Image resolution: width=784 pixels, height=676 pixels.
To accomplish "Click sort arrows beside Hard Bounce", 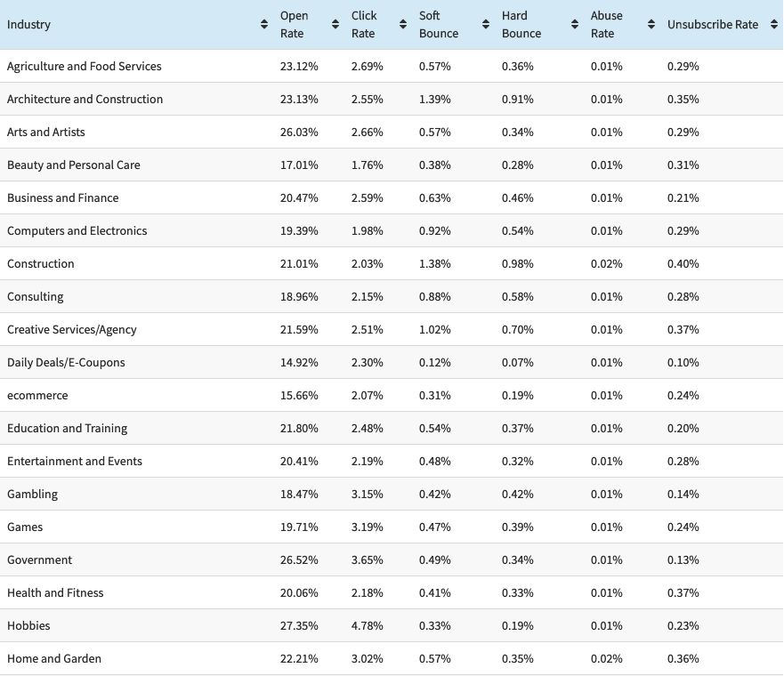I will 575,25.
